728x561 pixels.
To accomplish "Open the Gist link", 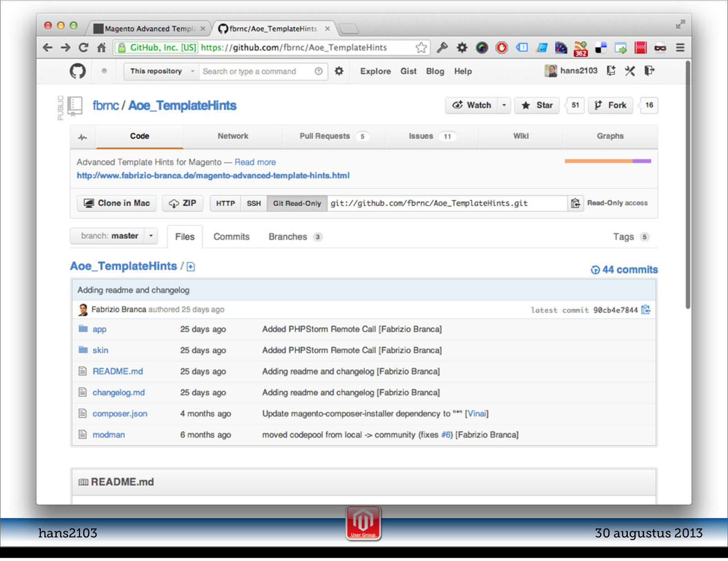I will 409,71.
